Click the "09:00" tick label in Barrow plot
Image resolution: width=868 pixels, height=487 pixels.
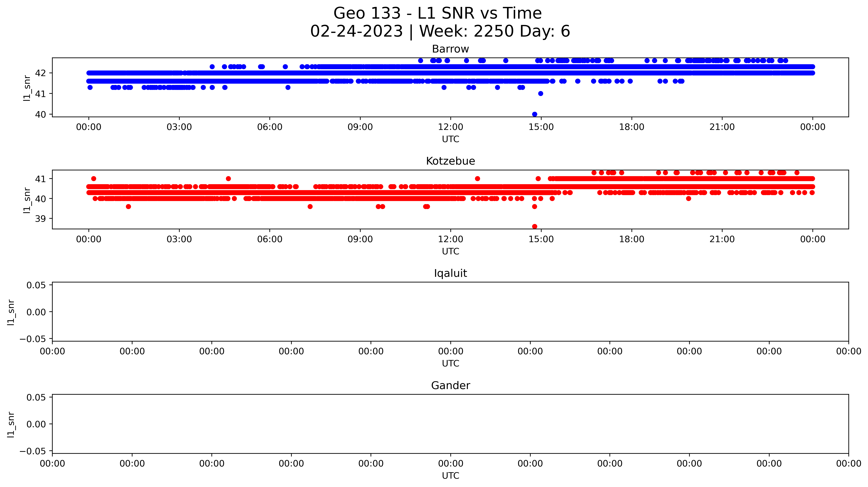(360, 127)
